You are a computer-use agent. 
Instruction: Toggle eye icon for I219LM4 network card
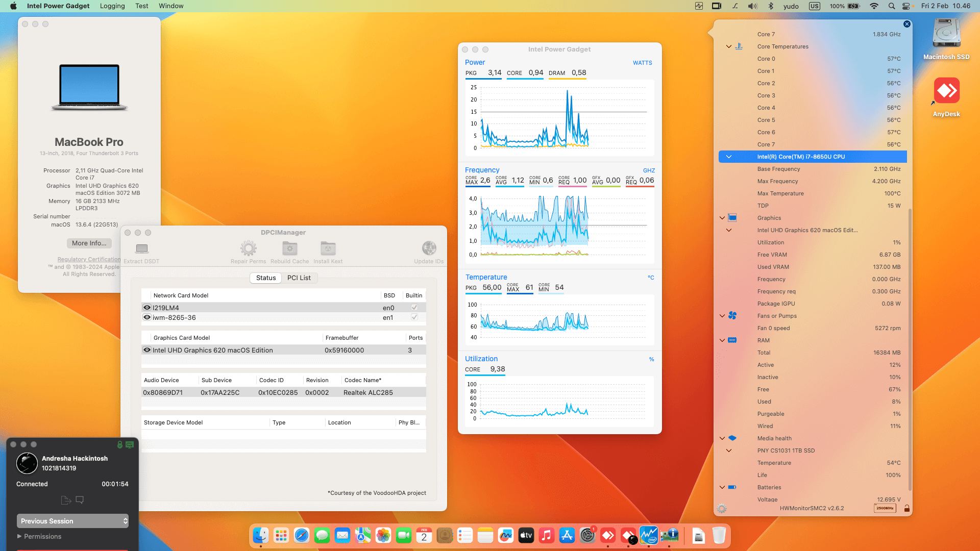click(x=147, y=308)
